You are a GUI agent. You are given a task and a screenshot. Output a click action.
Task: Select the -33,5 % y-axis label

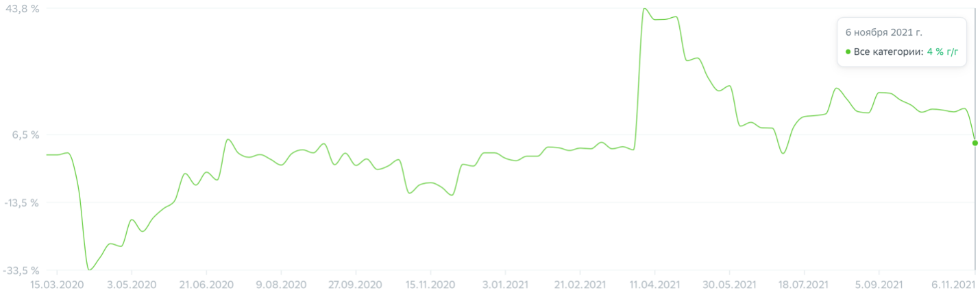23,270
